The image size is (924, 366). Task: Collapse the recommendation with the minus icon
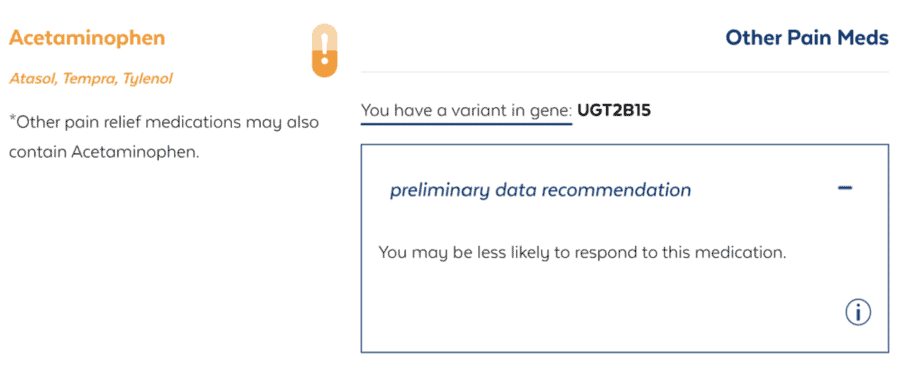click(844, 188)
